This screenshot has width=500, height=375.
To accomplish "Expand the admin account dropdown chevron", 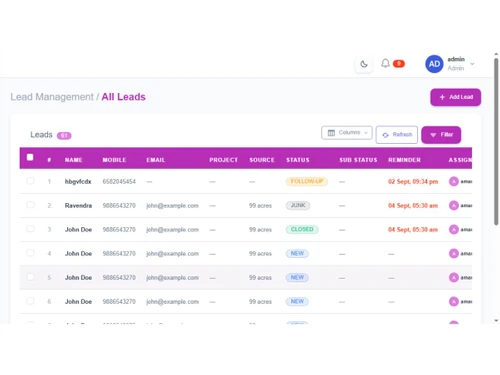I will 472,64.
